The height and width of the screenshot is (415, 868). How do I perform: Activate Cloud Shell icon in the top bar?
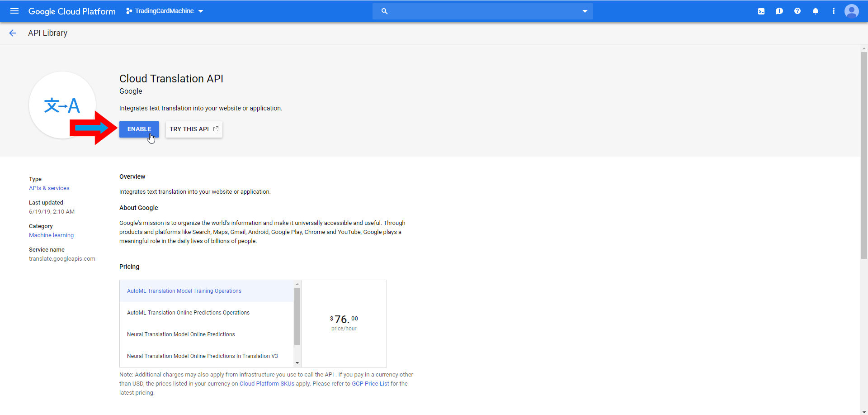[761, 11]
